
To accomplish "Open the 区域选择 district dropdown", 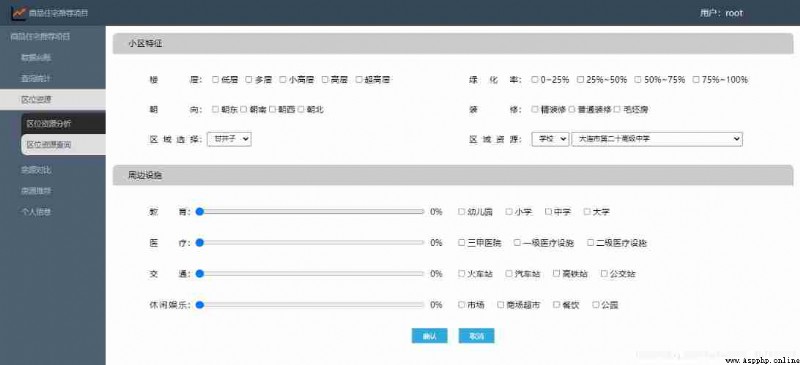I will 229,139.
